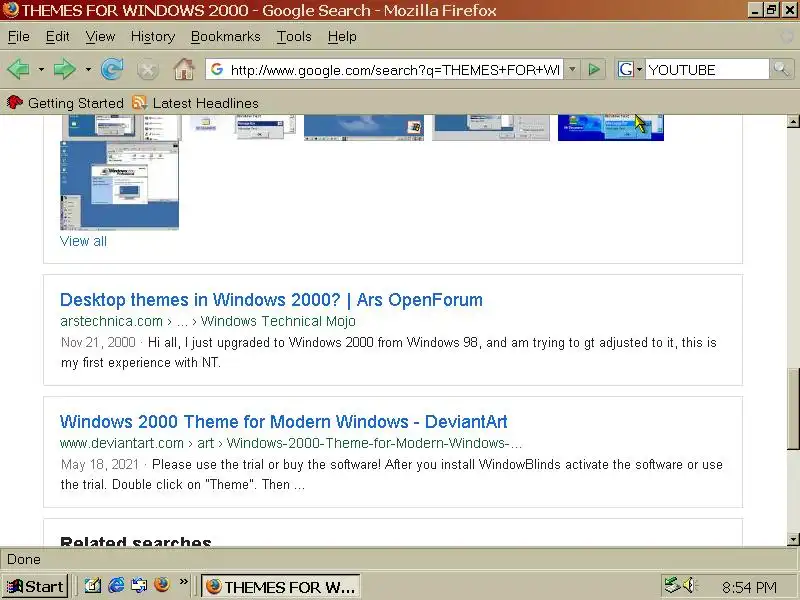The height and width of the screenshot is (600, 800).
Task: Open Desktop themes in Windows 2000 Ars OpenForum result
Action: tap(271, 300)
